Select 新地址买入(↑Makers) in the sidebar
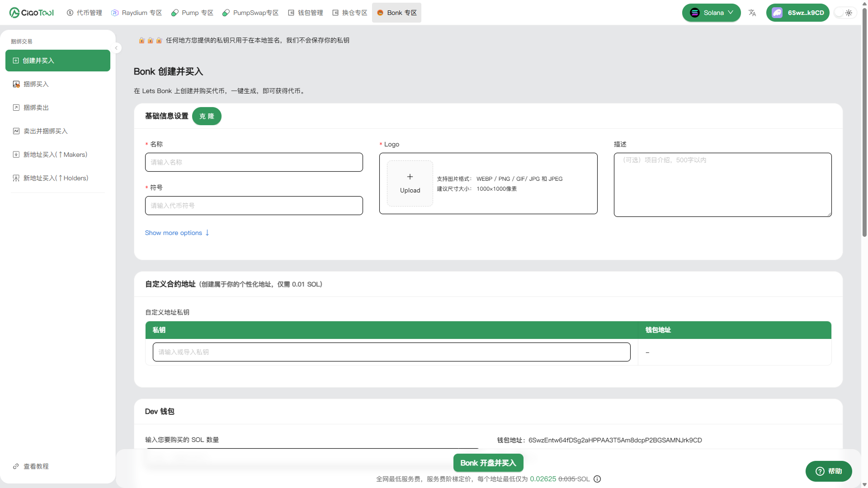868x488 pixels. pyautogui.click(x=58, y=155)
